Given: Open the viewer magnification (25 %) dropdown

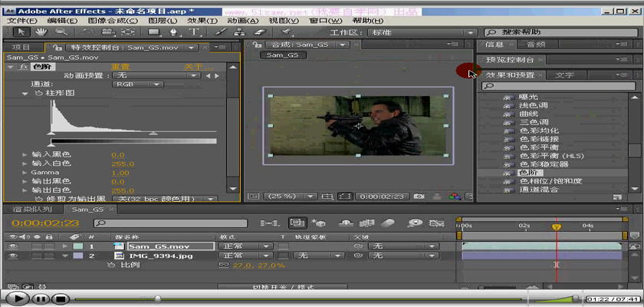Looking at the screenshot, I should pos(290,196).
